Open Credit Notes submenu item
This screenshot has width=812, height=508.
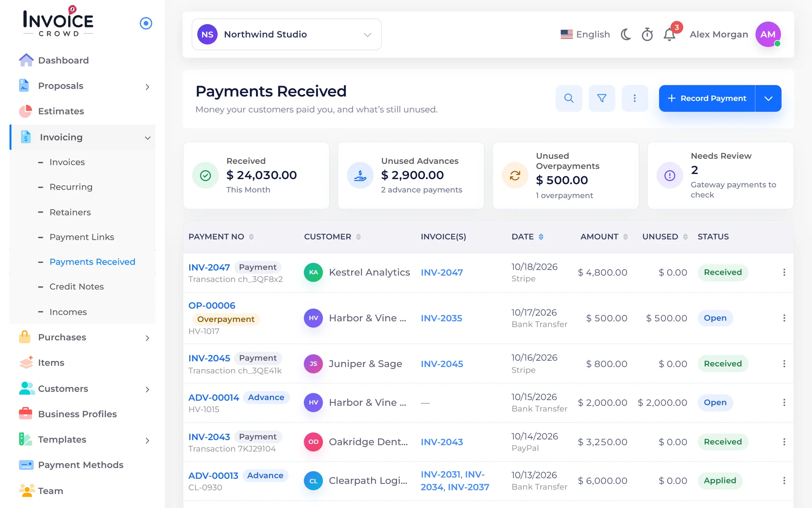[x=77, y=287]
